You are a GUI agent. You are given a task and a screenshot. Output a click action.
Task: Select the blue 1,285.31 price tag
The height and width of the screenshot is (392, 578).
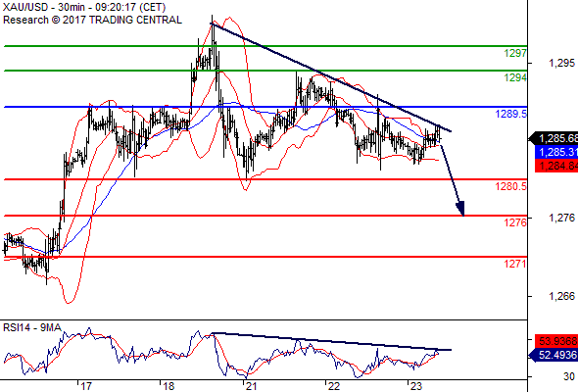556,152
